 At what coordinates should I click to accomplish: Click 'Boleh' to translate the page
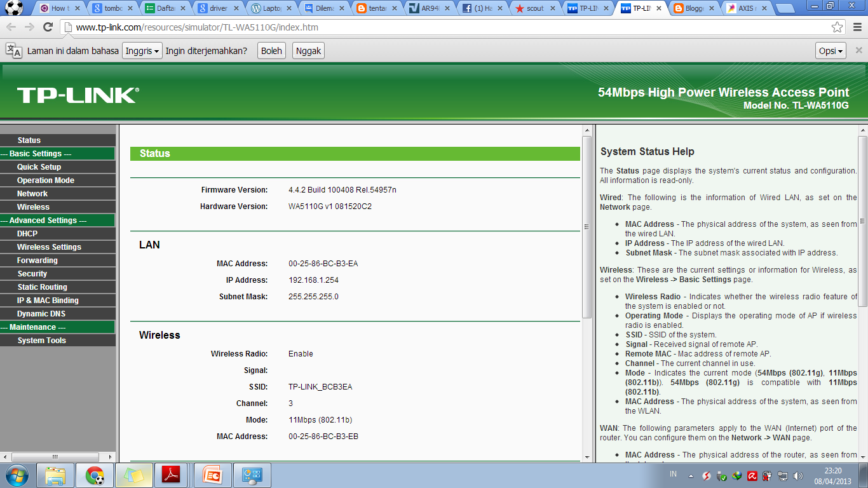pos(271,50)
